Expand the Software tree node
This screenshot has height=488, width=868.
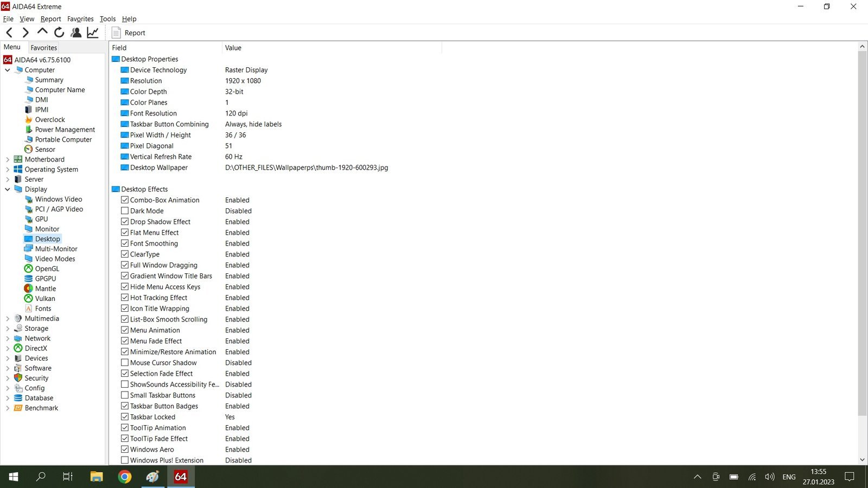[x=8, y=368]
